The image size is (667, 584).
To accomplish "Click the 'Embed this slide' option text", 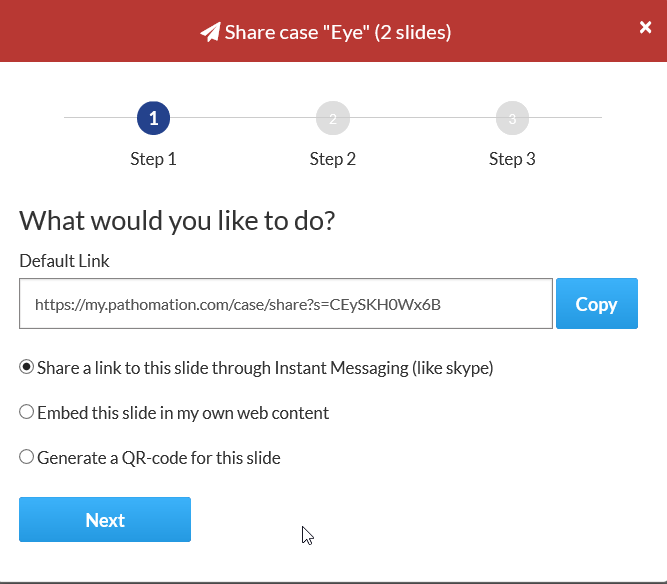I will click(183, 412).
